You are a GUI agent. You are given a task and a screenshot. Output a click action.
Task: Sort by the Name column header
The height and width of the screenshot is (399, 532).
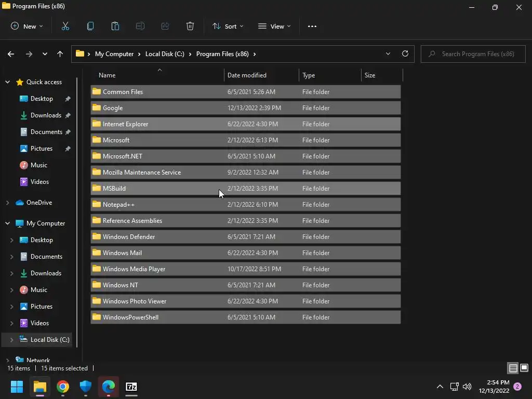point(107,75)
